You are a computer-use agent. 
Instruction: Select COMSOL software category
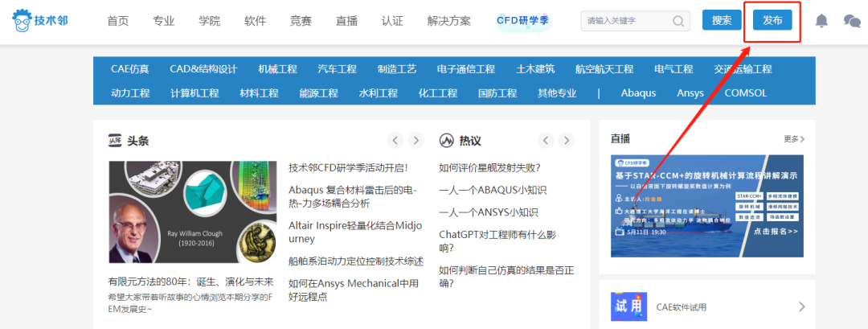click(746, 93)
